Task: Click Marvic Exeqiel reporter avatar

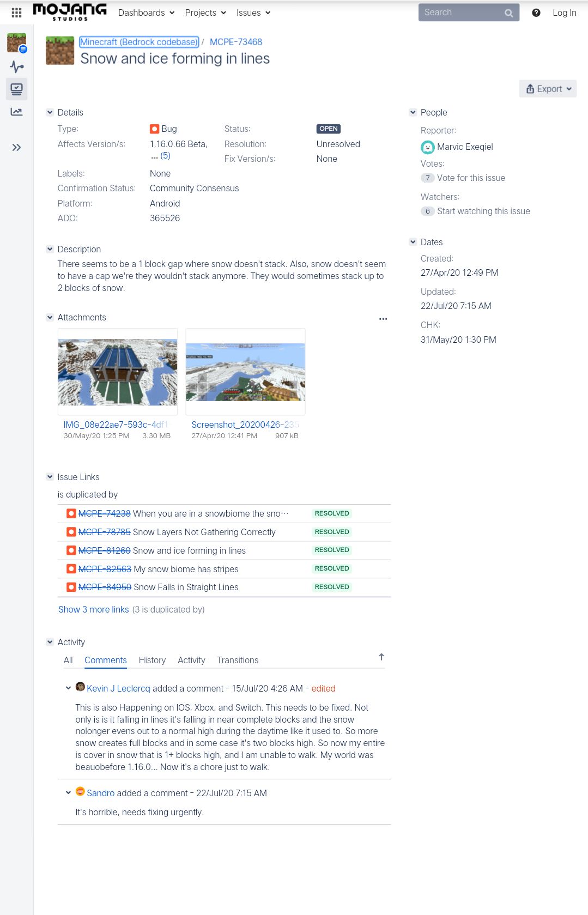Action: coord(428,147)
